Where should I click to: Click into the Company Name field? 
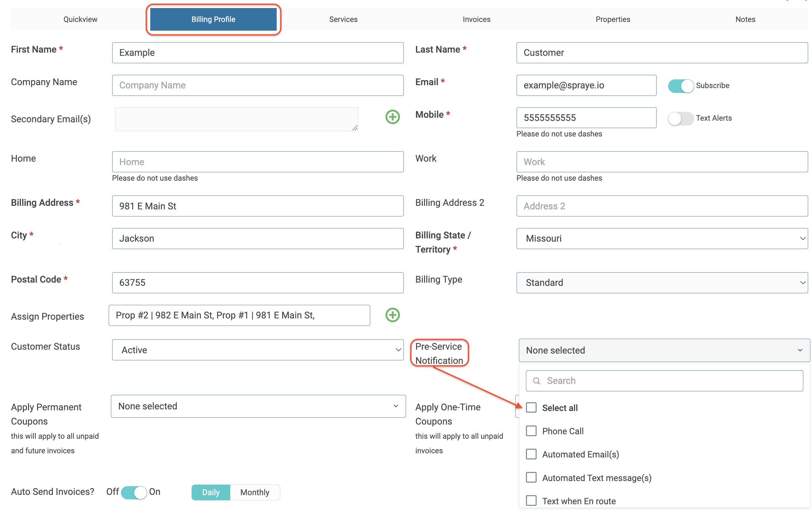coord(258,85)
